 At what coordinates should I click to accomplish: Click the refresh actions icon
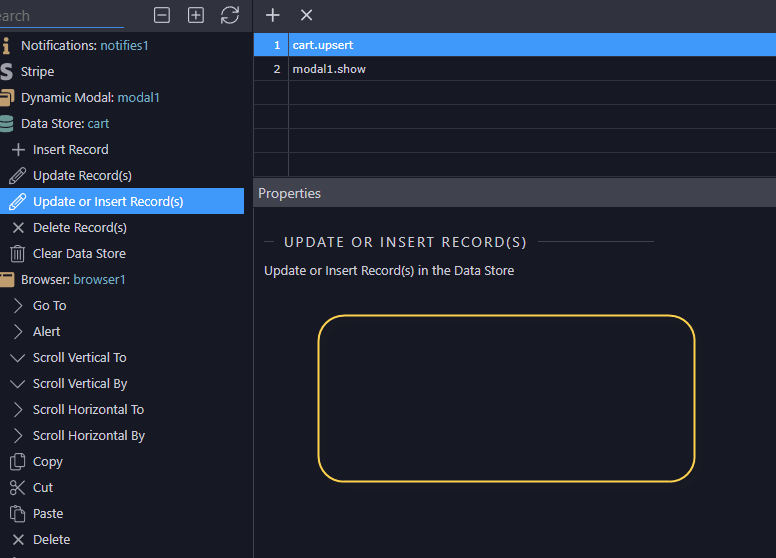coord(230,15)
